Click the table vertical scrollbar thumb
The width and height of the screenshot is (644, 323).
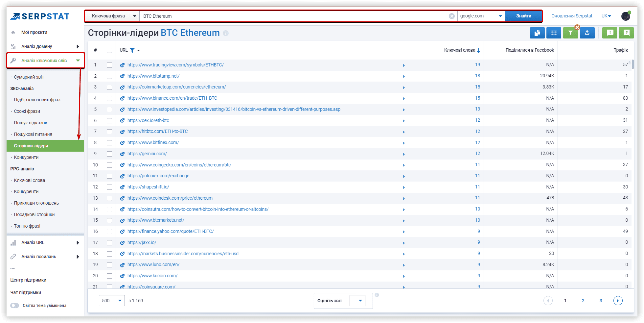point(632,64)
